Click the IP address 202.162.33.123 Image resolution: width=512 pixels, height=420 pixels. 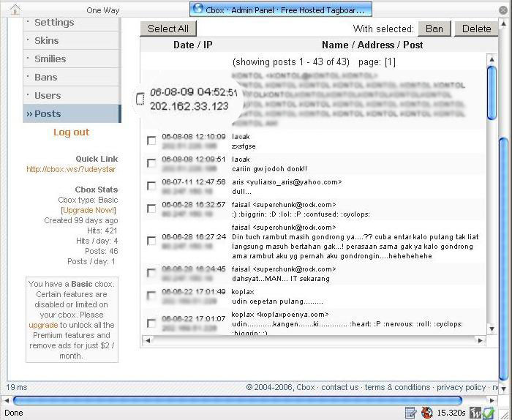coord(189,107)
